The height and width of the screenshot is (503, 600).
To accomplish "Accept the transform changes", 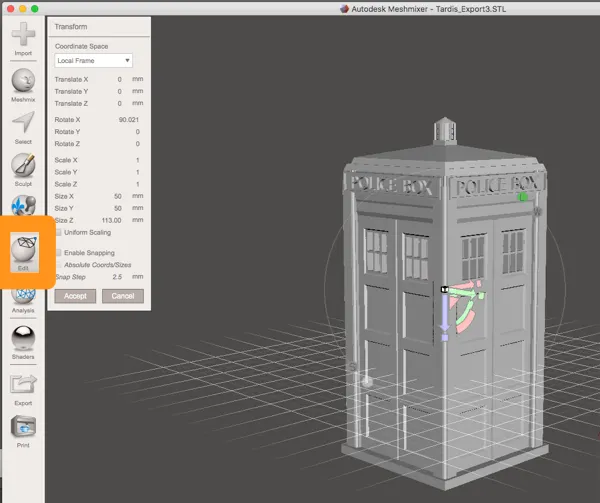I will coord(75,296).
